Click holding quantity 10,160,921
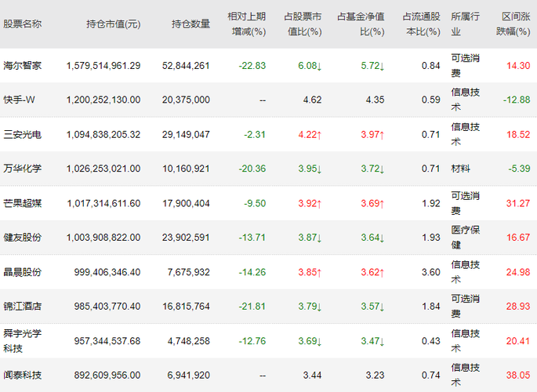This screenshot has height=392, width=537. pyautogui.click(x=186, y=169)
